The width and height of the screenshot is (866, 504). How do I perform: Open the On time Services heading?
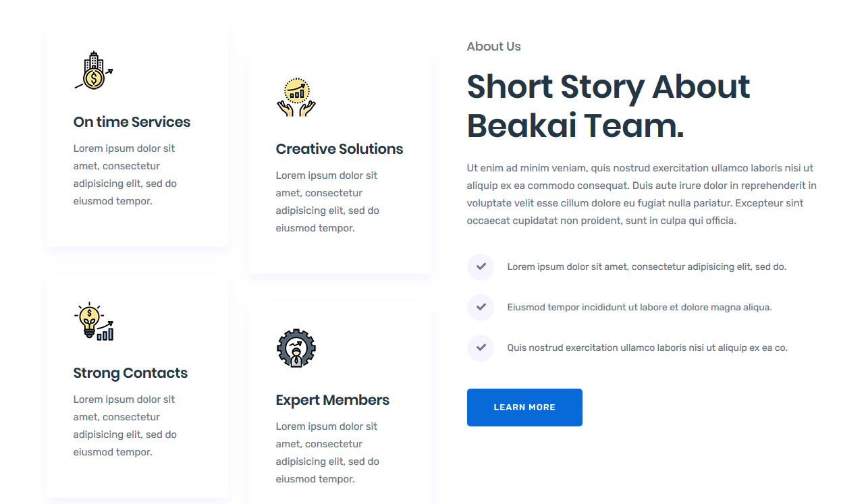pyautogui.click(x=132, y=122)
